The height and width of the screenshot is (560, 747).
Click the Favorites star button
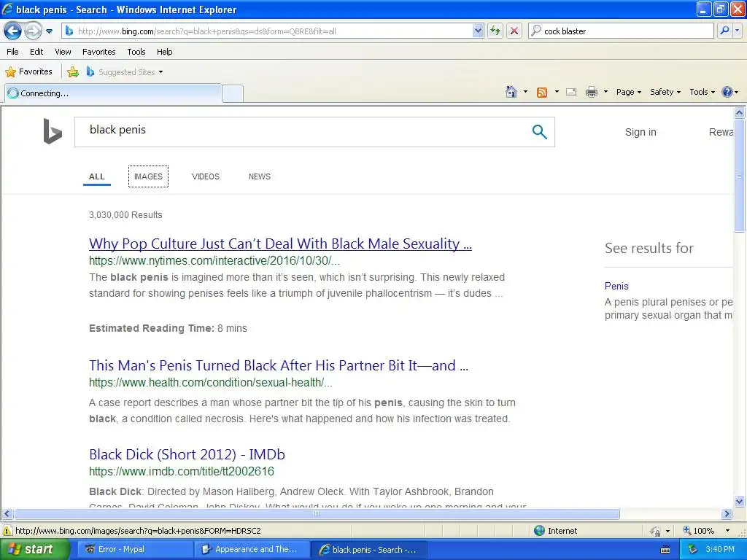(x=28, y=71)
